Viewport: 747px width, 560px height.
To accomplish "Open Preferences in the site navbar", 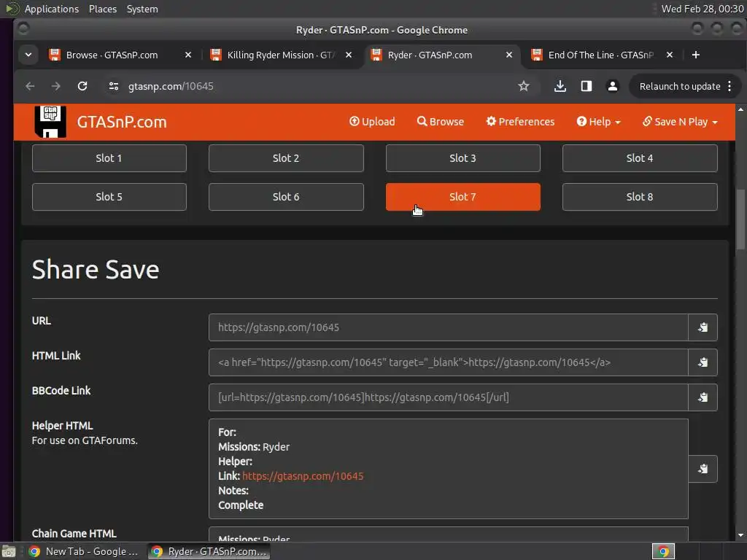I will click(520, 122).
